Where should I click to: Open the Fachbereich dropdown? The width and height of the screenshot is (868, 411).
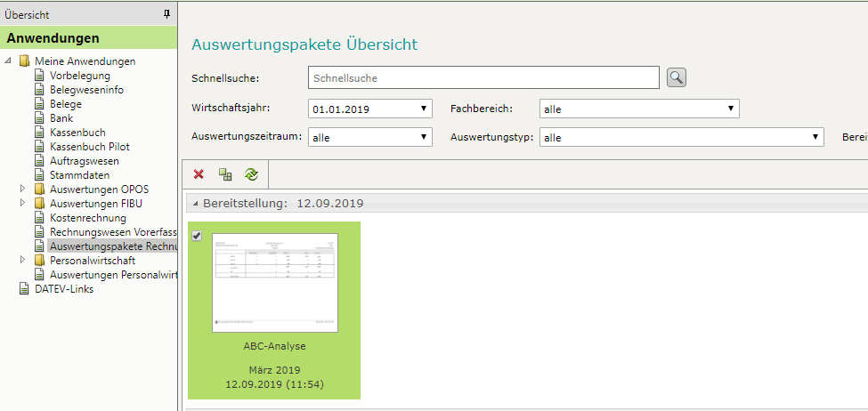coord(639,109)
